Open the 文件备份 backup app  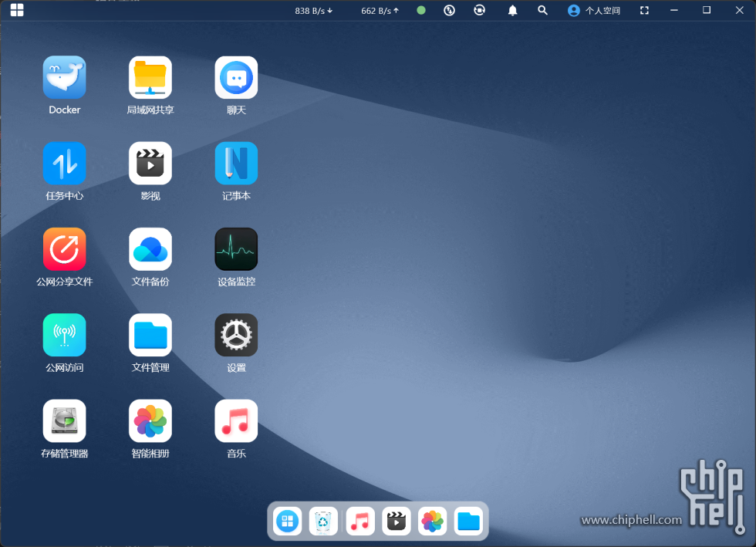pyautogui.click(x=150, y=249)
